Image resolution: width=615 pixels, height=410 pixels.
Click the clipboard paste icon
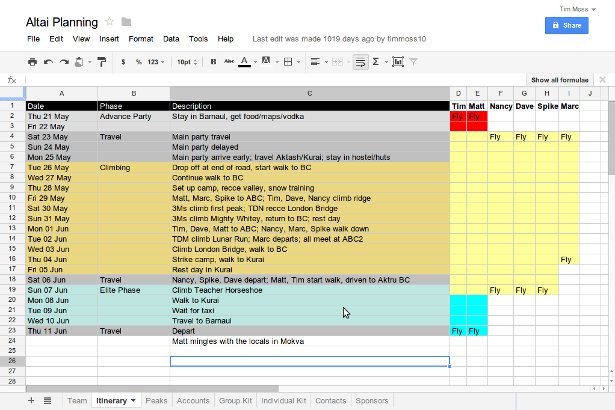79,62
